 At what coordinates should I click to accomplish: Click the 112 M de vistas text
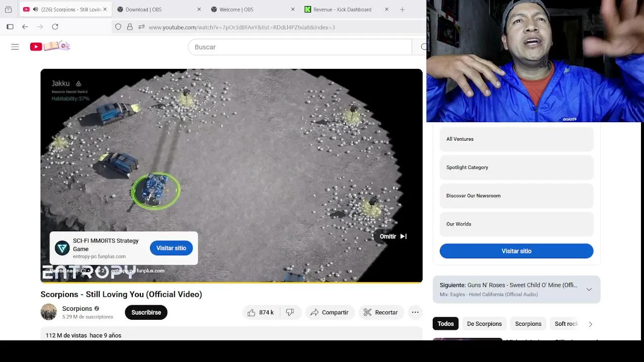tap(66, 335)
